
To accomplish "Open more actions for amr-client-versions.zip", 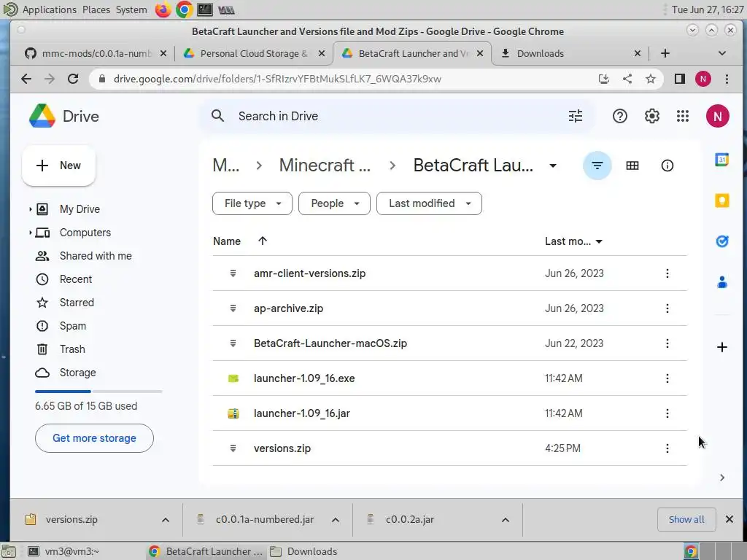I will pyautogui.click(x=667, y=273).
